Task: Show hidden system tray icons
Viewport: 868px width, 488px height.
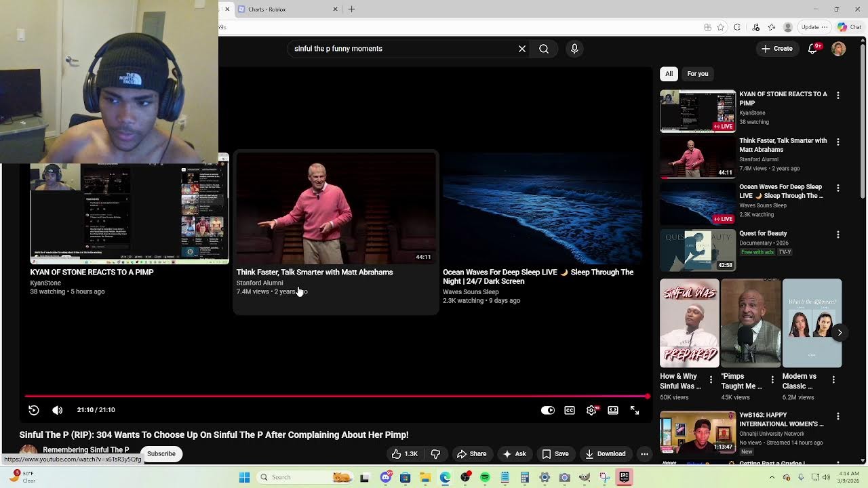Action: (772, 477)
